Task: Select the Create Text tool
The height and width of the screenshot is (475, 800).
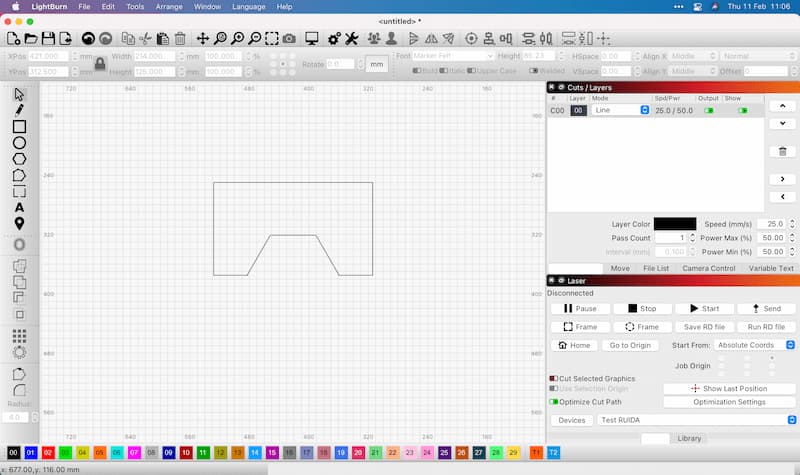Action: [x=19, y=207]
